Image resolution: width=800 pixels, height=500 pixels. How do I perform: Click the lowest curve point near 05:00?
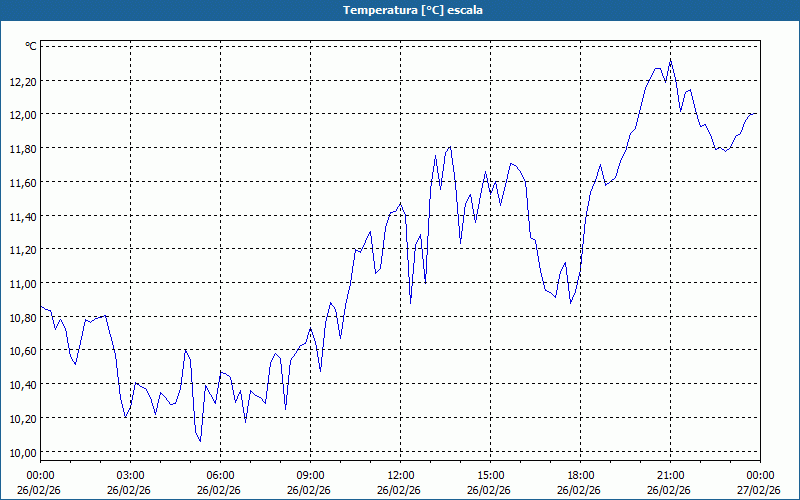point(200,441)
